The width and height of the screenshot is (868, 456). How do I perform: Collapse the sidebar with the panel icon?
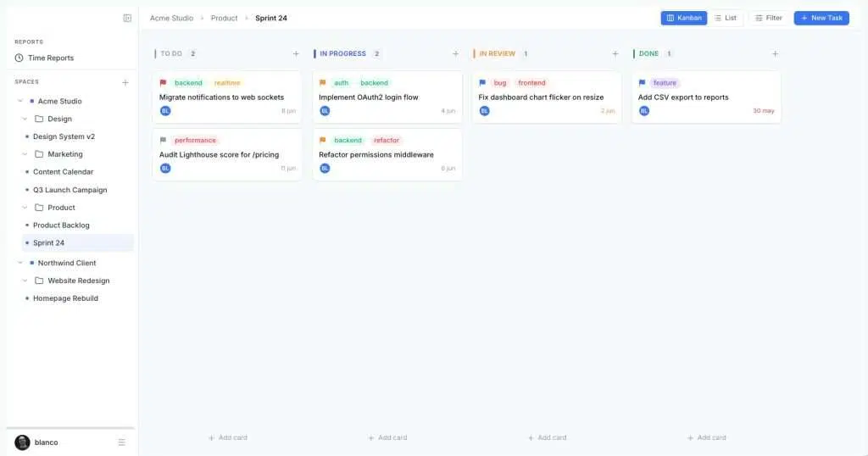[127, 19]
